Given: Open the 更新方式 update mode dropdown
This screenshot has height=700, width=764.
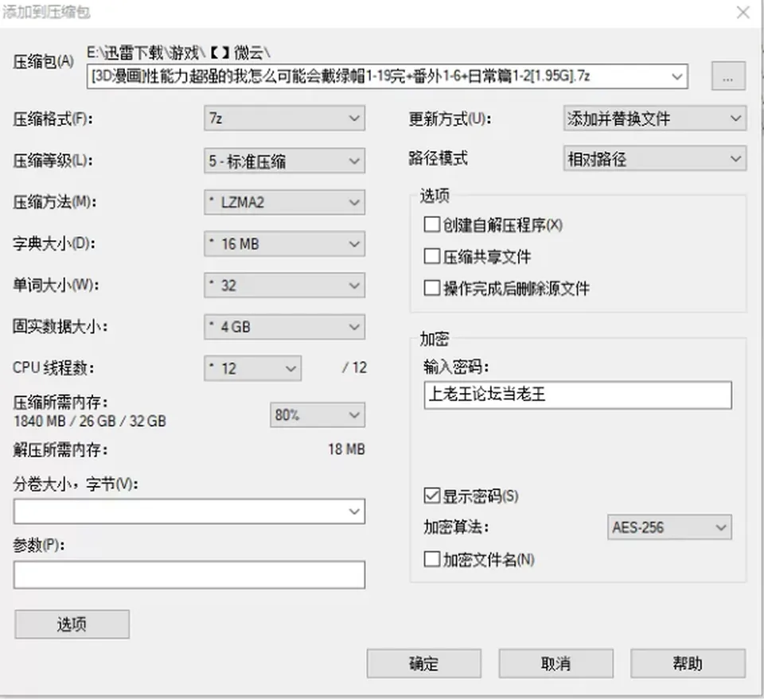Looking at the screenshot, I should click(655, 119).
